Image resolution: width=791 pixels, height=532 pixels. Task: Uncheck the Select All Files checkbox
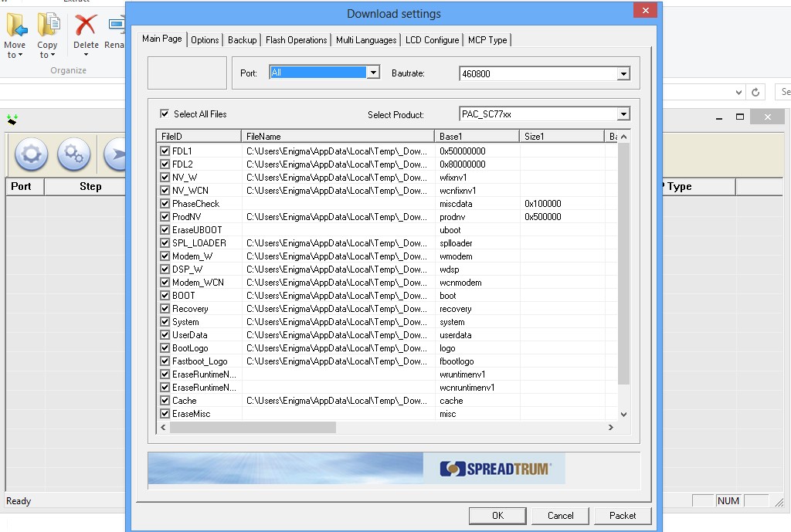(165, 114)
